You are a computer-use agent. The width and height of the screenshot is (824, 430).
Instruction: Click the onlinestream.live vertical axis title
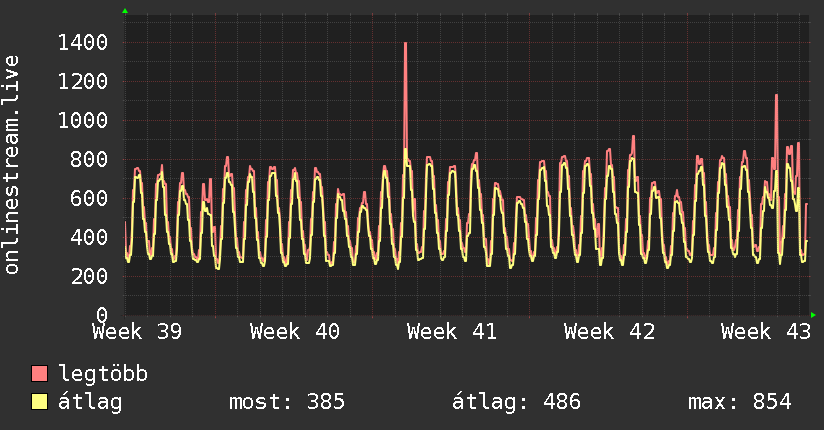point(12,165)
